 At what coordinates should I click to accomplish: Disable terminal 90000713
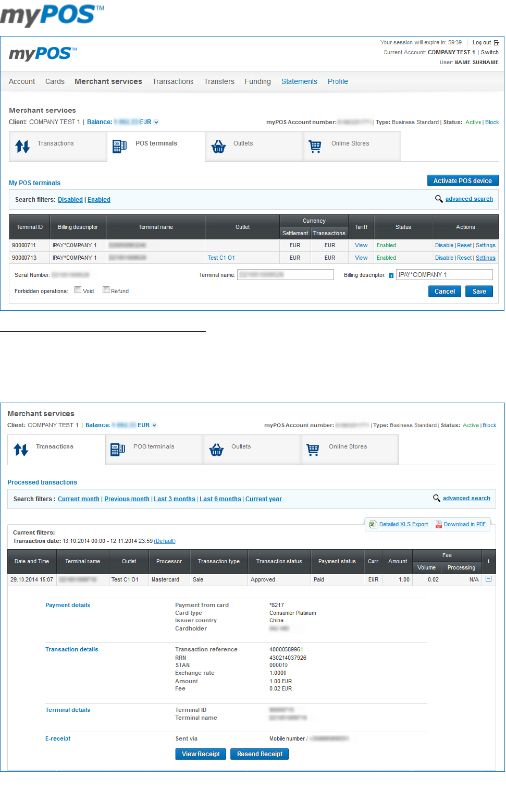[444, 258]
